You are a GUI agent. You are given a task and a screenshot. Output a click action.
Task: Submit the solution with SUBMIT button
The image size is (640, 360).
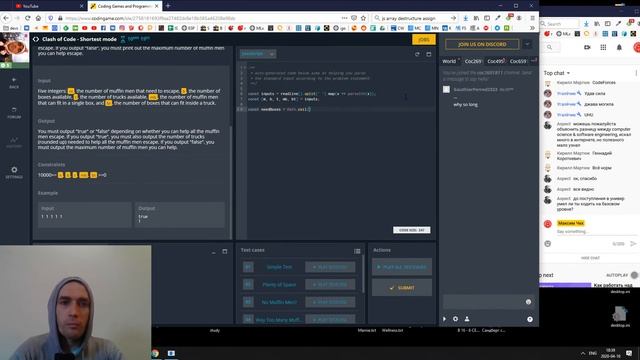click(402, 288)
